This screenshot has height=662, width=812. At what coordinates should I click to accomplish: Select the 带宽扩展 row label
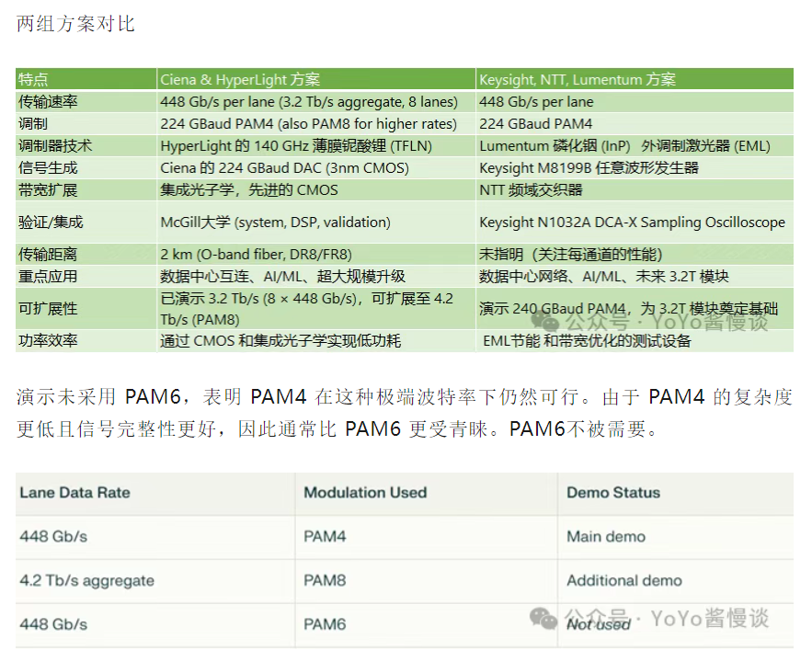tap(48, 190)
